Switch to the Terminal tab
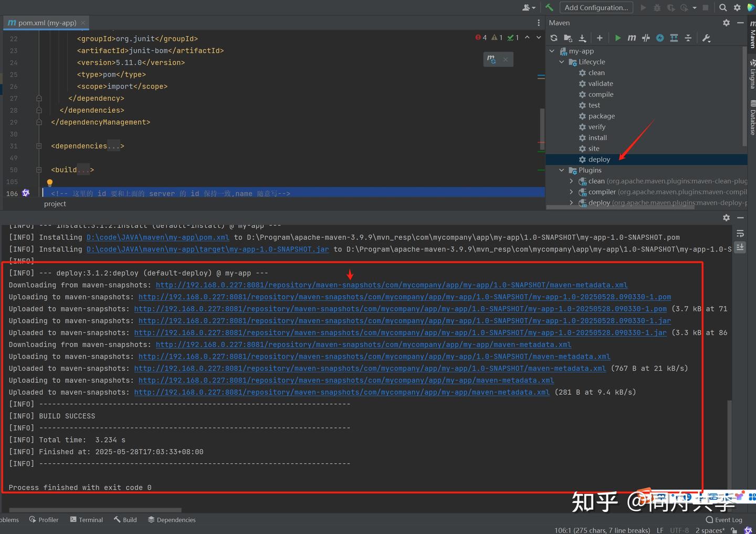756x534 pixels. [86, 519]
